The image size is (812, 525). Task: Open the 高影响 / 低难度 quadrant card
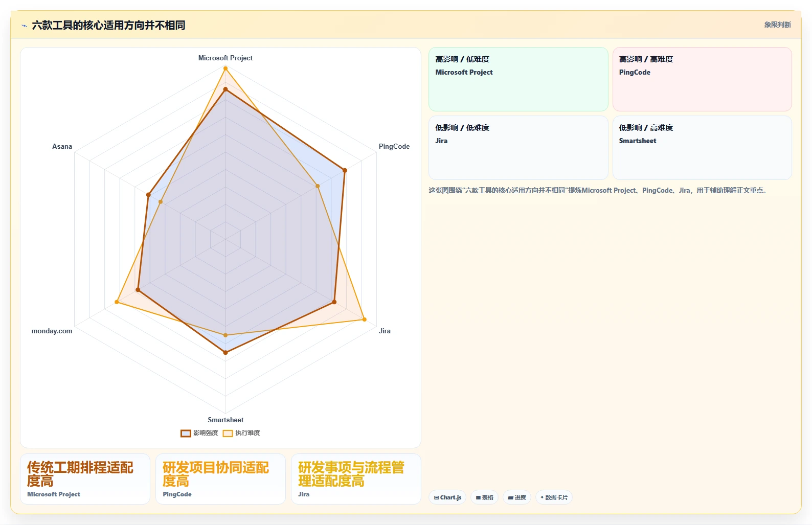[x=518, y=79]
